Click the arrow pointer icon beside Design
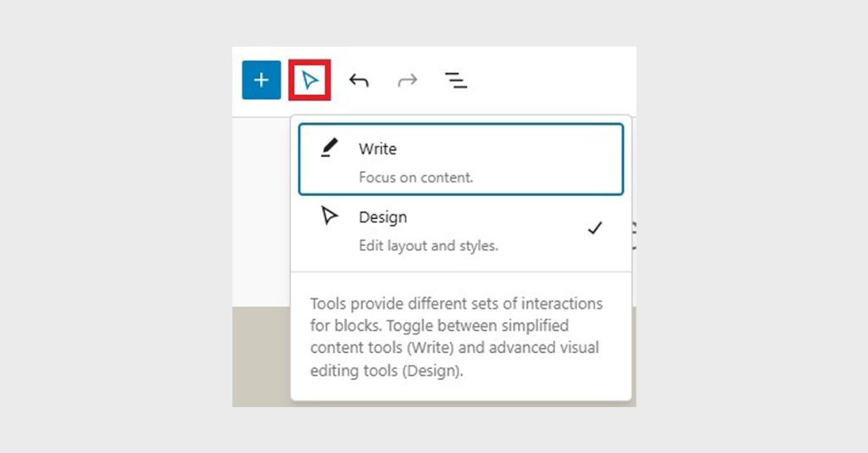Image resolution: width=868 pixels, height=453 pixels. pyautogui.click(x=329, y=217)
